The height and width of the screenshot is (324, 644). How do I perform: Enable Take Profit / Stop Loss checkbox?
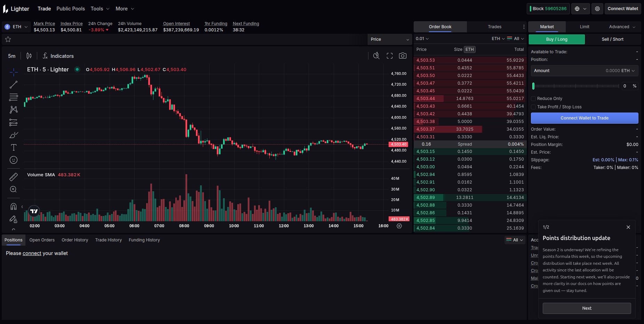click(533, 107)
